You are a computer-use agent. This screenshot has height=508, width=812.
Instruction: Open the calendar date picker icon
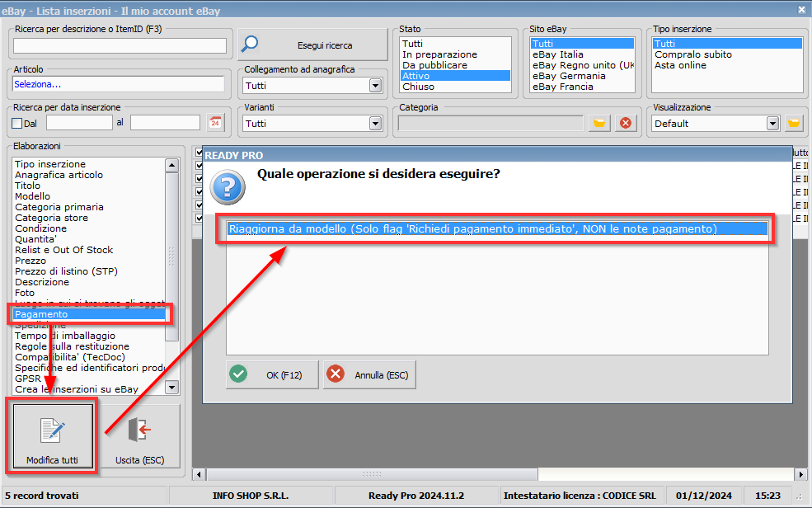[215, 123]
